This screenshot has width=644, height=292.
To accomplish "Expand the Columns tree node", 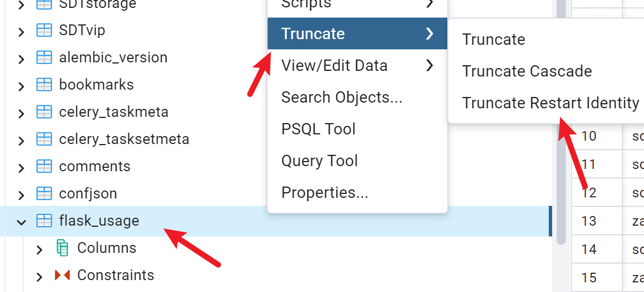I will coord(39,249).
